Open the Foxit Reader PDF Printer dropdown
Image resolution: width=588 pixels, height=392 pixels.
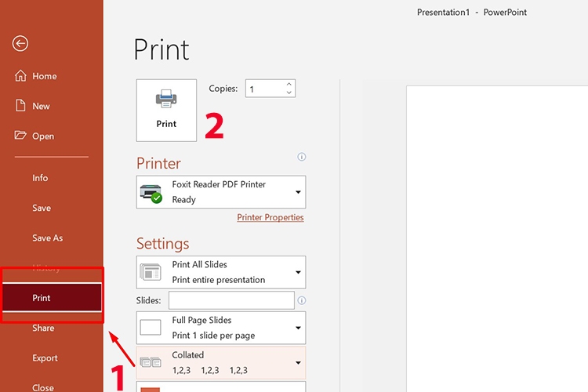coord(221,192)
